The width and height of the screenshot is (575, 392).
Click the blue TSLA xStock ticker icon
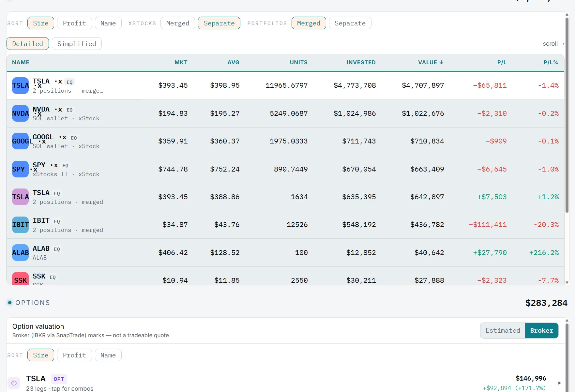point(20,85)
